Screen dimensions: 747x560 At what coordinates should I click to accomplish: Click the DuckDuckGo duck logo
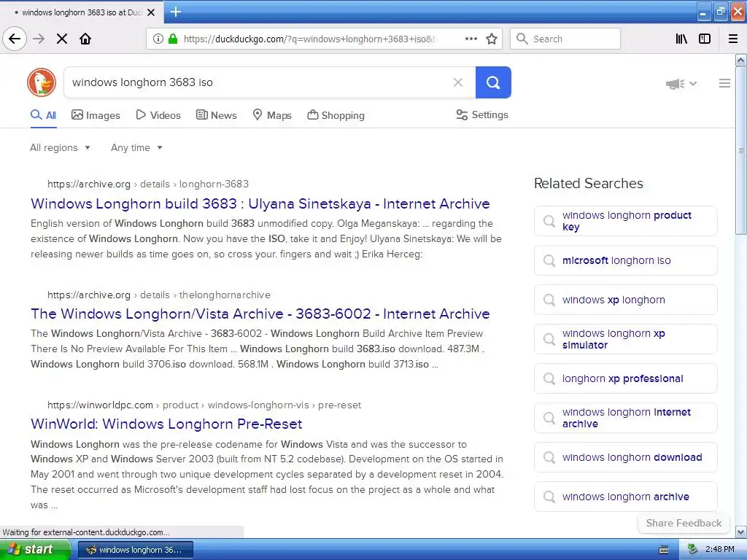pos(42,82)
